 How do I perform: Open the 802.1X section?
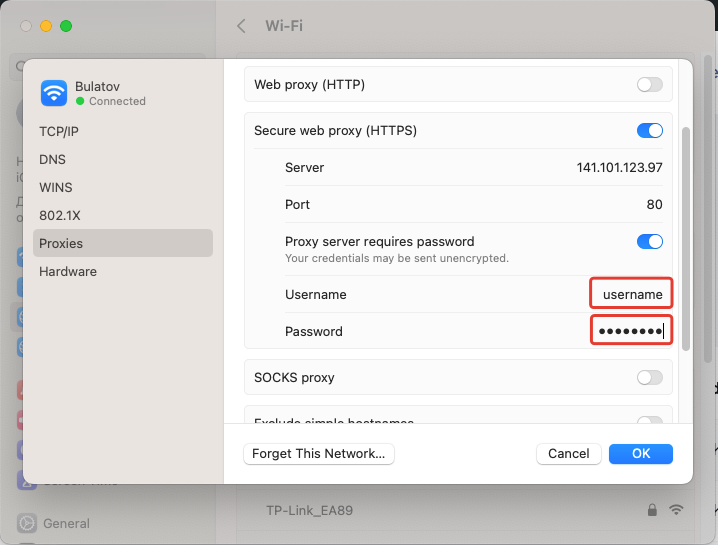[59, 215]
